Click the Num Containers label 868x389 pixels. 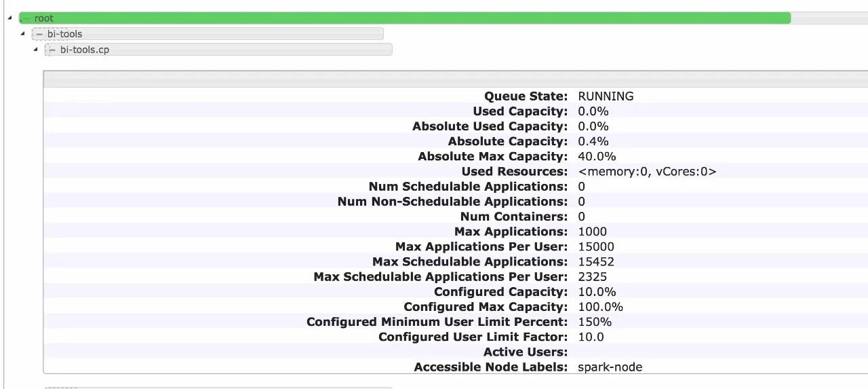[x=513, y=217]
